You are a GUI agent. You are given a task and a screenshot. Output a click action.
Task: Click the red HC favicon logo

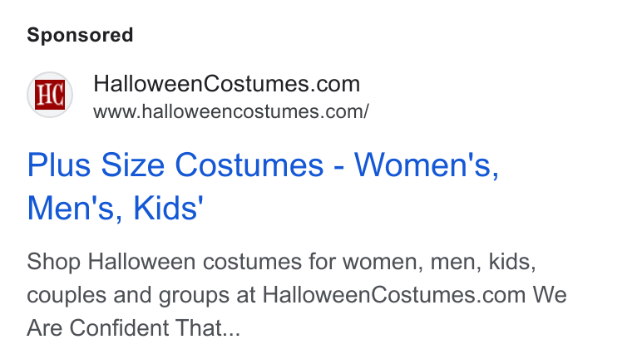pyautogui.click(x=50, y=95)
